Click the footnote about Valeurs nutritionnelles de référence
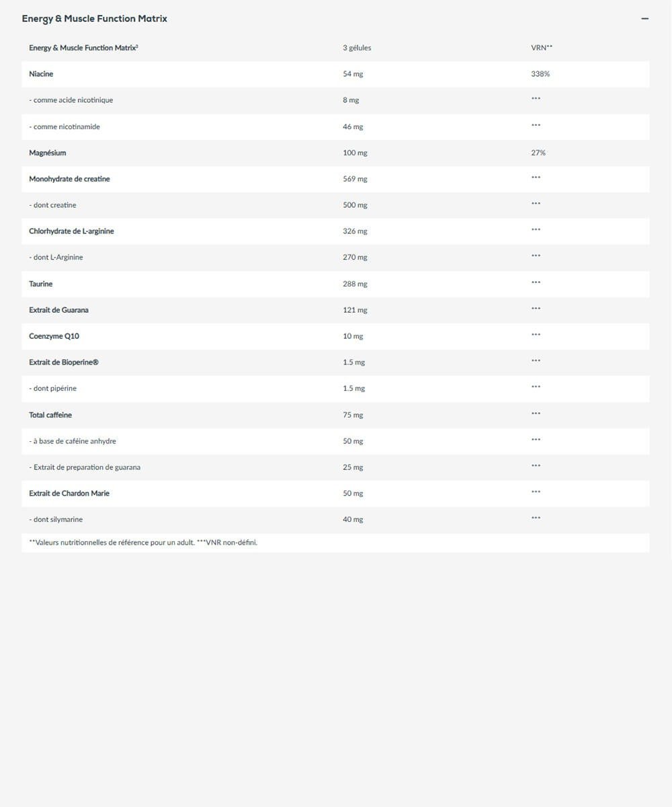Screen dimensions: 672x807 (x=143, y=543)
